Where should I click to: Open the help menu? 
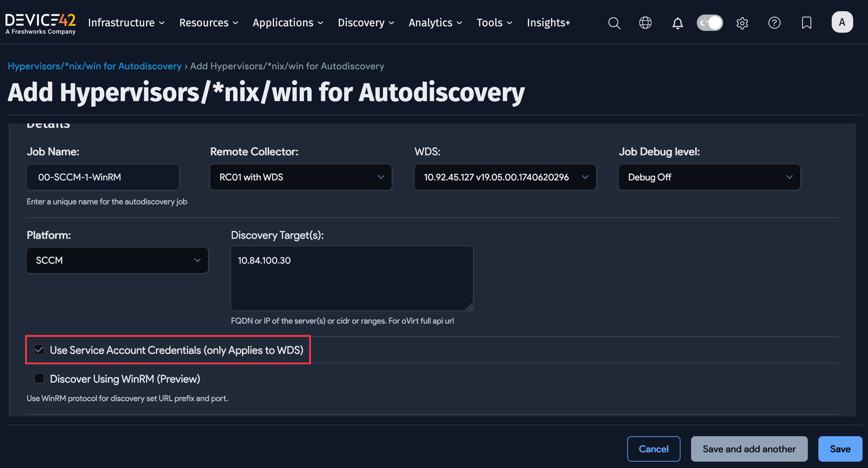[774, 23]
